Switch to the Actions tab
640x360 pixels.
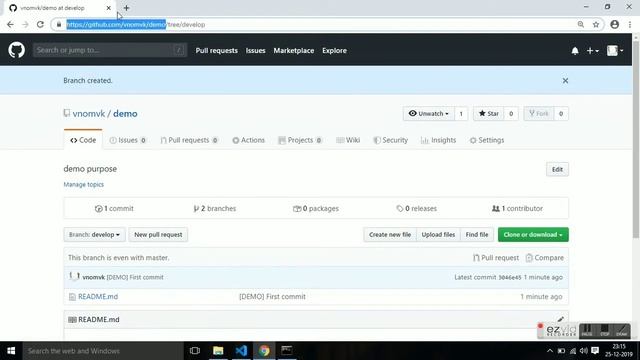tap(249, 140)
